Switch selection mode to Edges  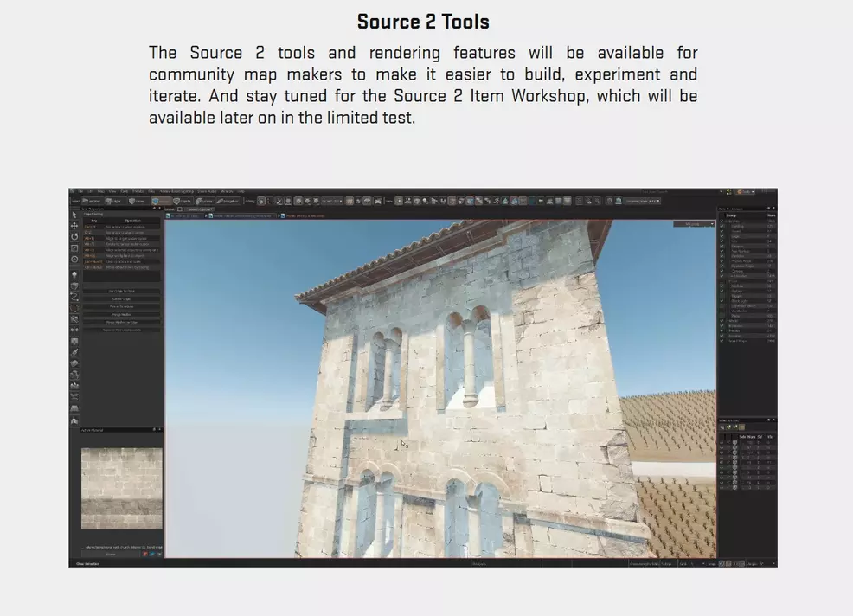tap(114, 202)
